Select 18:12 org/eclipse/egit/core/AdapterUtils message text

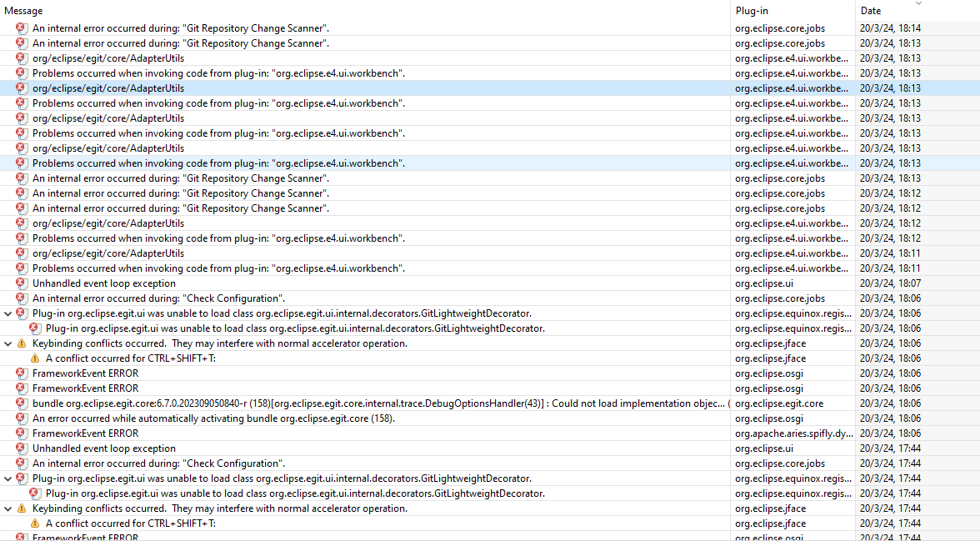click(x=108, y=223)
